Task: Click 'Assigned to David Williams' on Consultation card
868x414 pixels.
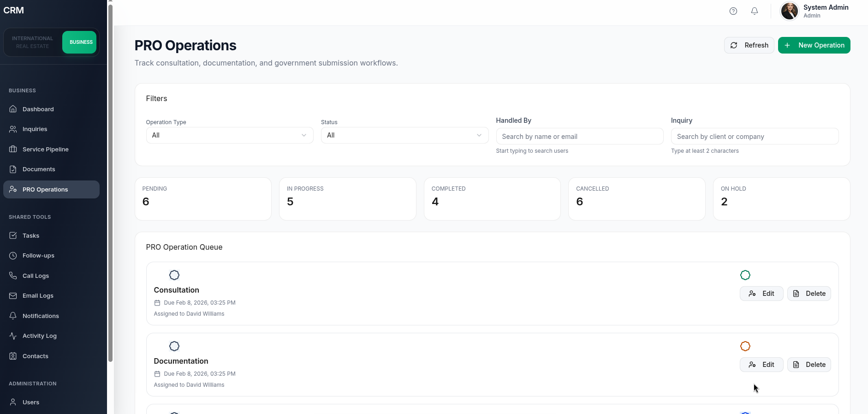Action: click(189, 314)
